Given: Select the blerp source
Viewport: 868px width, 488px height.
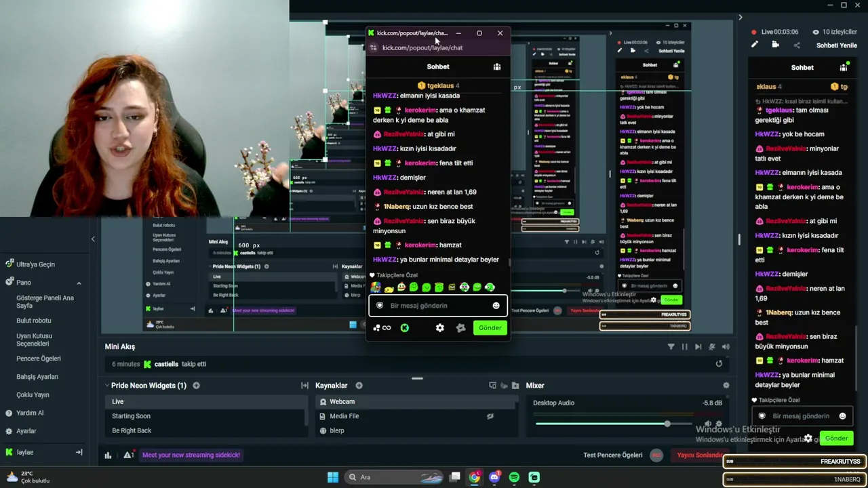Looking at the screenshot, I should tap(416, 430).
